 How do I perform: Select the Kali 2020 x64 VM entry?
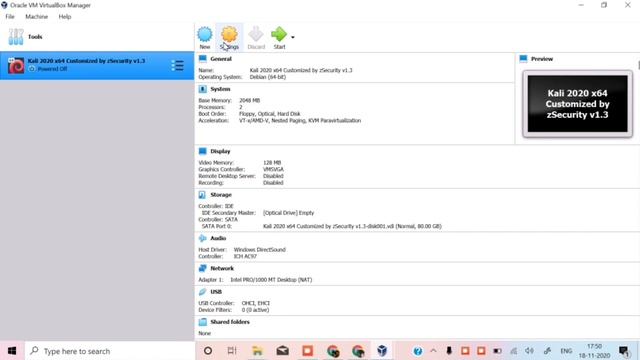pos(97,65)
